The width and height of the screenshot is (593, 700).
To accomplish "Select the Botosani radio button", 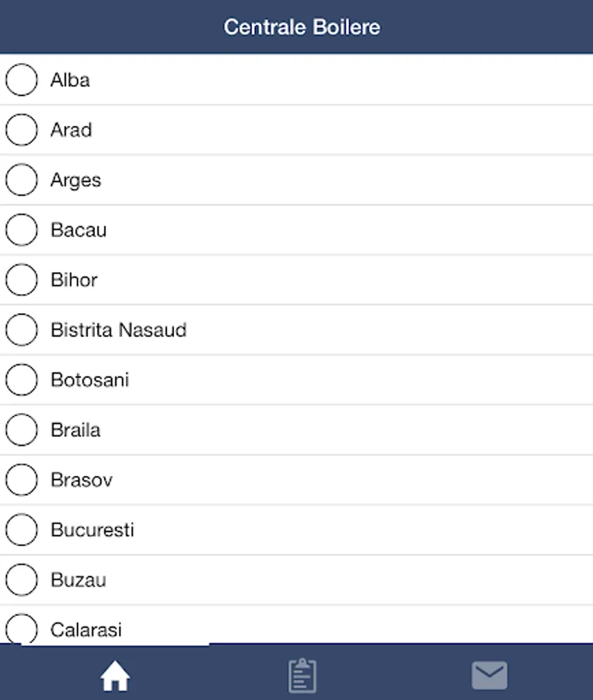I will click(22, 380).
